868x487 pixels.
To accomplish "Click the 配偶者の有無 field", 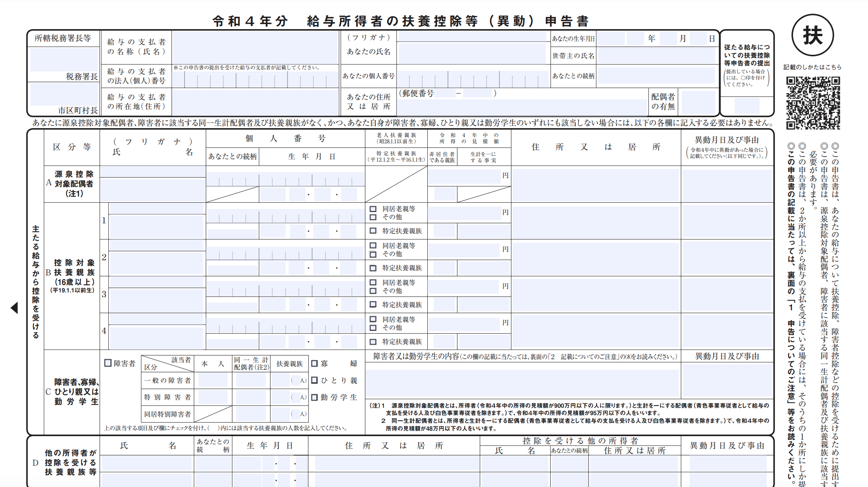I will (x=699, y=103).
